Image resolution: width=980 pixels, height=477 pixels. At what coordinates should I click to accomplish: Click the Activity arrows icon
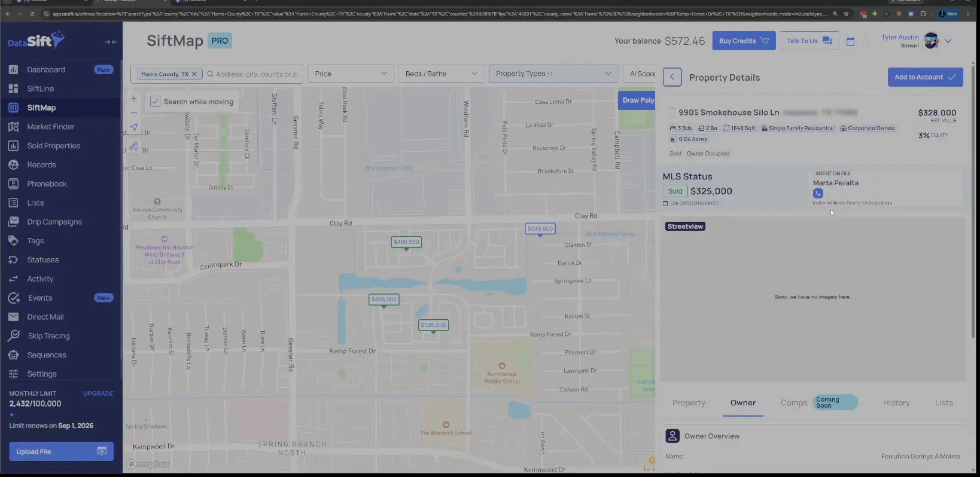tap(13, 279)
